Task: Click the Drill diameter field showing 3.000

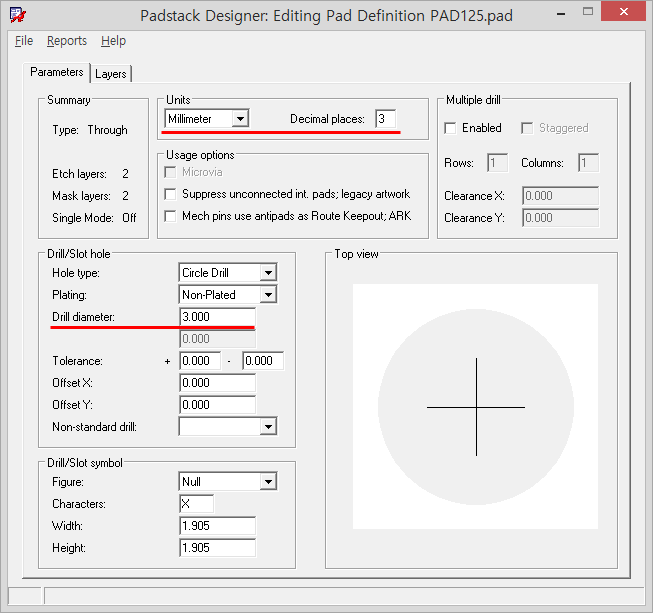Action: [217, 316]
